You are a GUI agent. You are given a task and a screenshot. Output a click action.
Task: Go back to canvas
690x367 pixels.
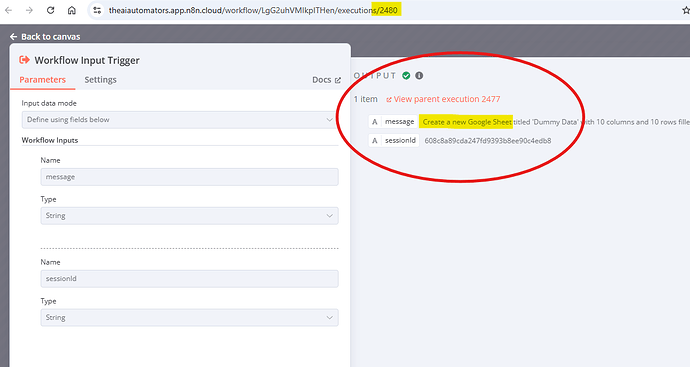coord(45,37)
